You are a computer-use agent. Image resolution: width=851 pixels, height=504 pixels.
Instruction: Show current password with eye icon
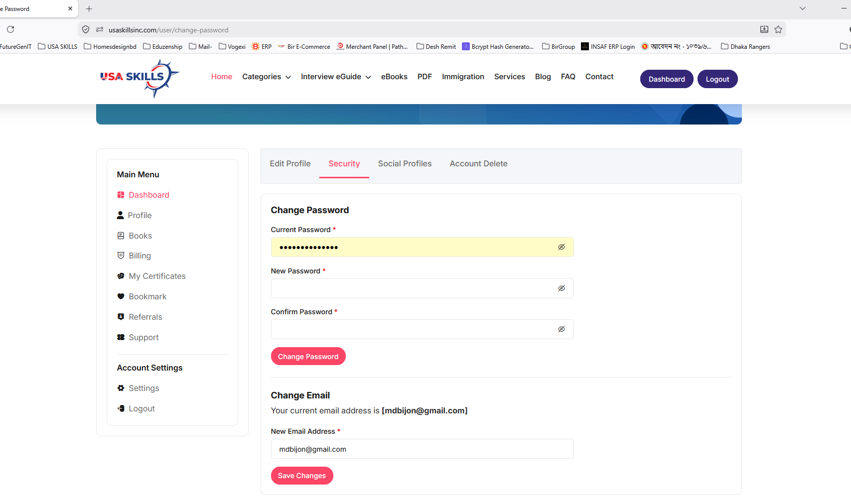[562, 247]
